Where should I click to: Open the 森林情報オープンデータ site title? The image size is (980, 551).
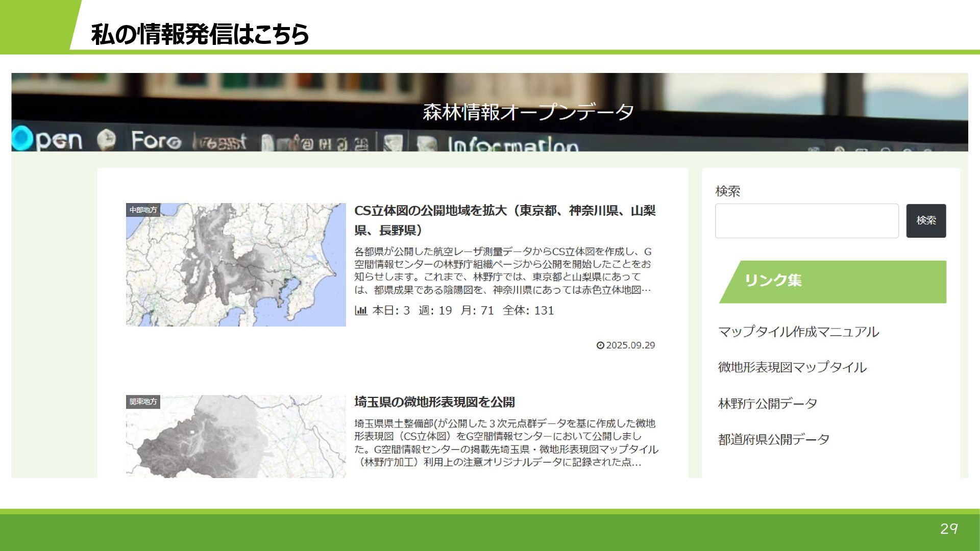[528, 112]
